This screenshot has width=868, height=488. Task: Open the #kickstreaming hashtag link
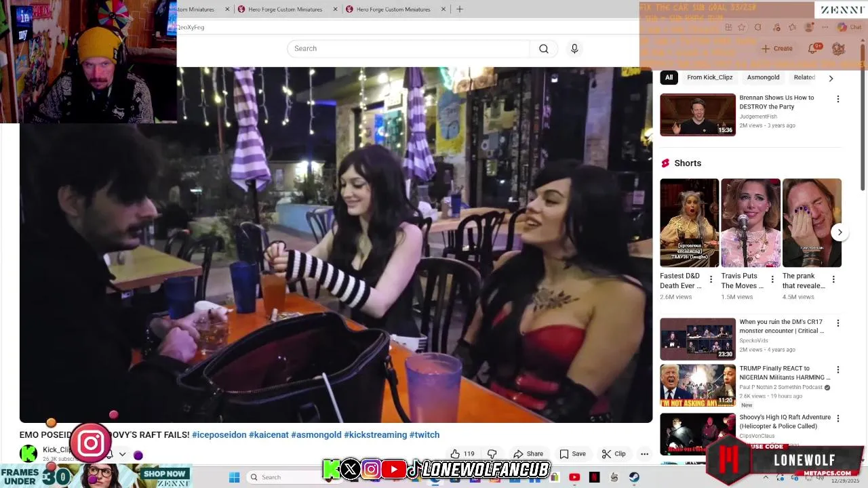click(x=376, y=435)
